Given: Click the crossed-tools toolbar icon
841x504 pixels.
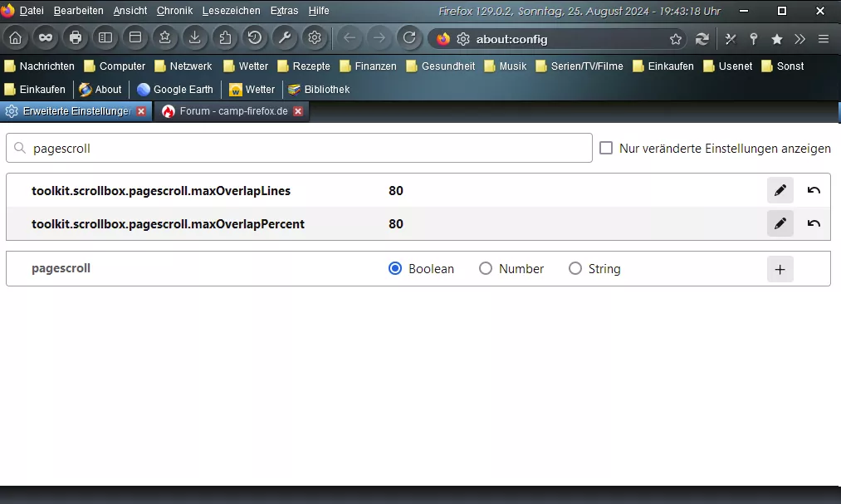Looking at the screenshot, I should click(x=731, y=39).
